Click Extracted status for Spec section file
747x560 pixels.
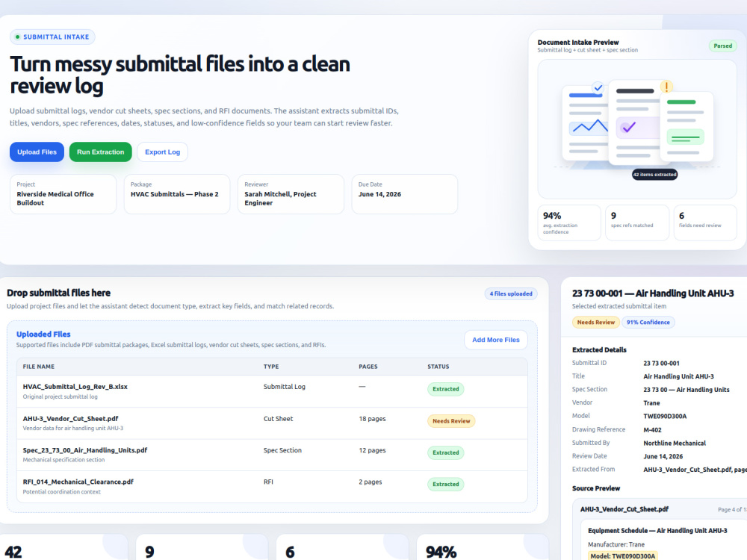point(445,453)
